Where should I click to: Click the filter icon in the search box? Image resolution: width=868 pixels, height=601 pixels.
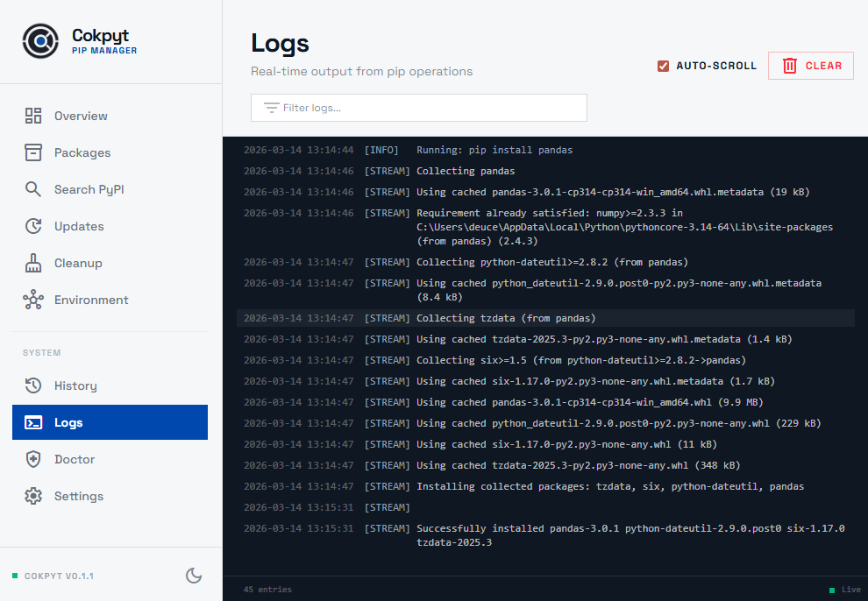click(x=269, y=107)
